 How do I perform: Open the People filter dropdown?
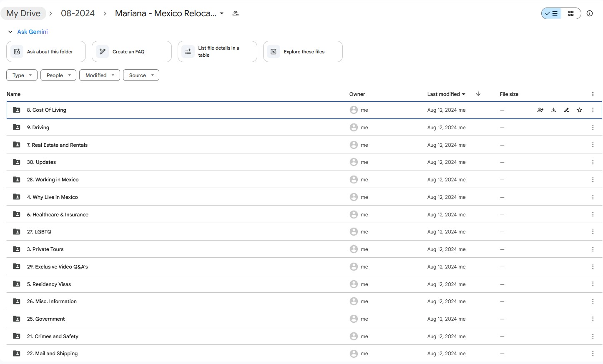[58, 75]
